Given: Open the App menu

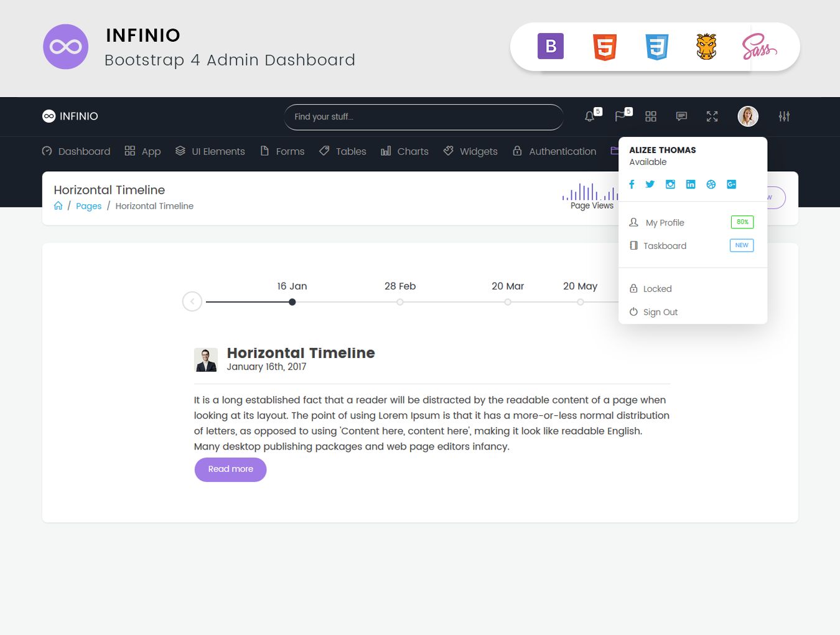Looking at the screenshot, I should [142, 151].
